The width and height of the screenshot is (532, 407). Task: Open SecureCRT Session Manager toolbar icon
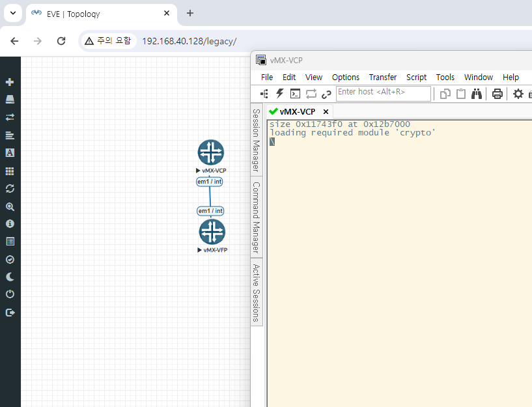[264, 94]
